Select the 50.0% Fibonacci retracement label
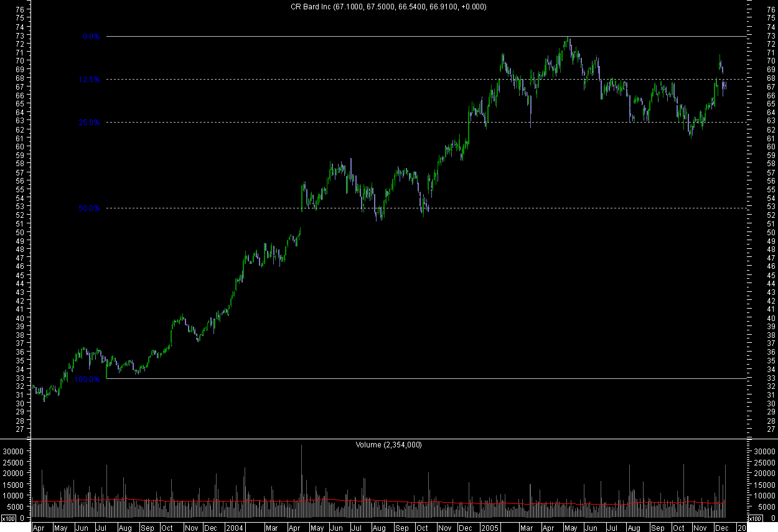Viewport: 778px width, 532px height. (89, 208)
